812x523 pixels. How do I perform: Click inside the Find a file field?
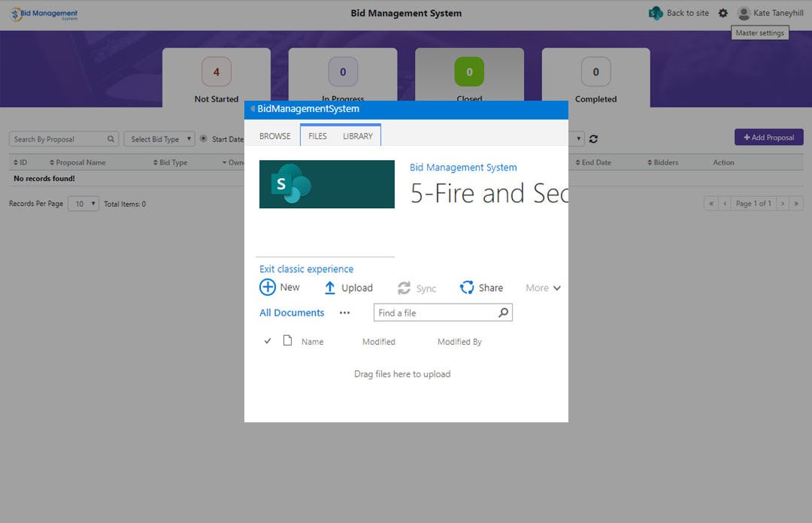pos(429,312)
